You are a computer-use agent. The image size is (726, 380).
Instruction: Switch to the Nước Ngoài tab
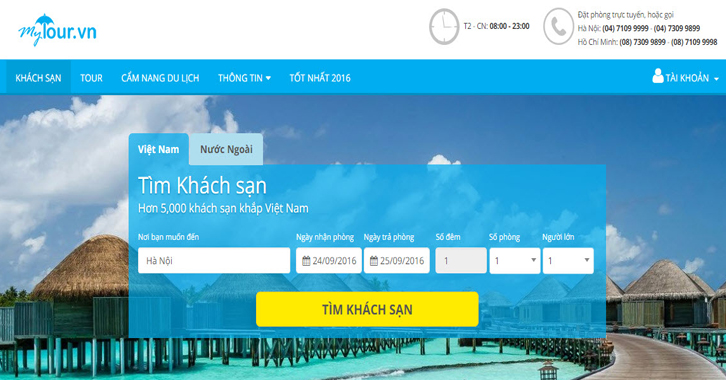pos(226,150)
